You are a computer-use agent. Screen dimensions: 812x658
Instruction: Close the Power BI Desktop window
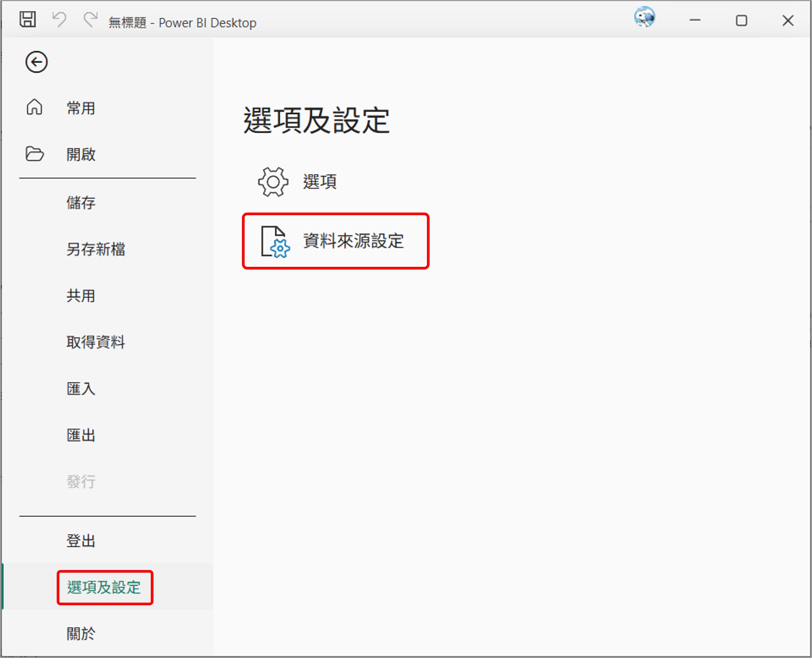pyautogui.click(x=788, y=20)
